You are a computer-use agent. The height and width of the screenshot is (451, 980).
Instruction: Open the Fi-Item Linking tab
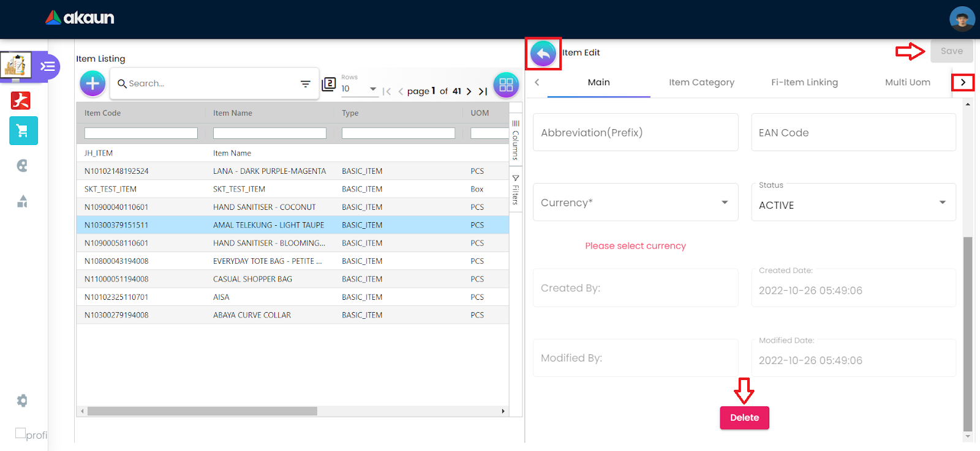coord(804,83)
